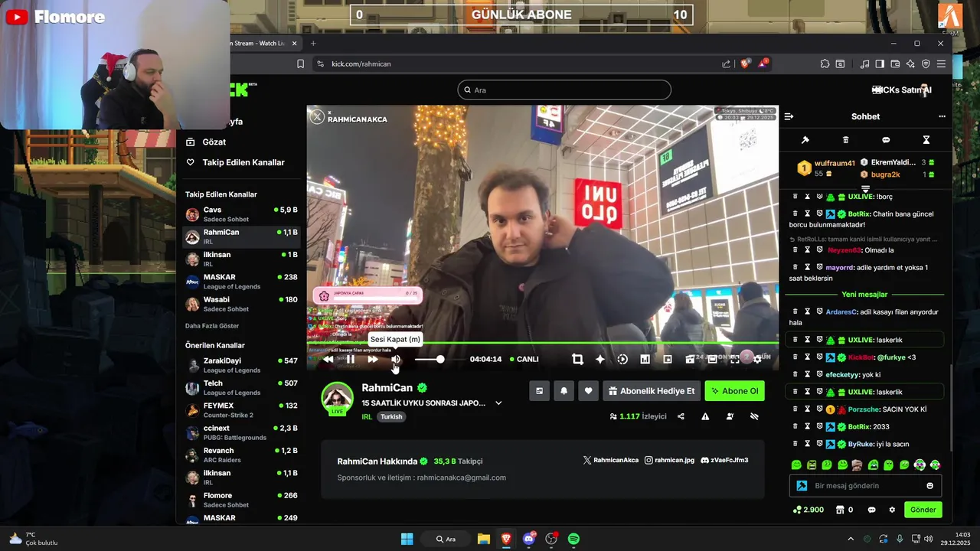This screenshot has height=551, width=980.
Task: Click the sparkle icon in player controls
Action: pos(600,359)
